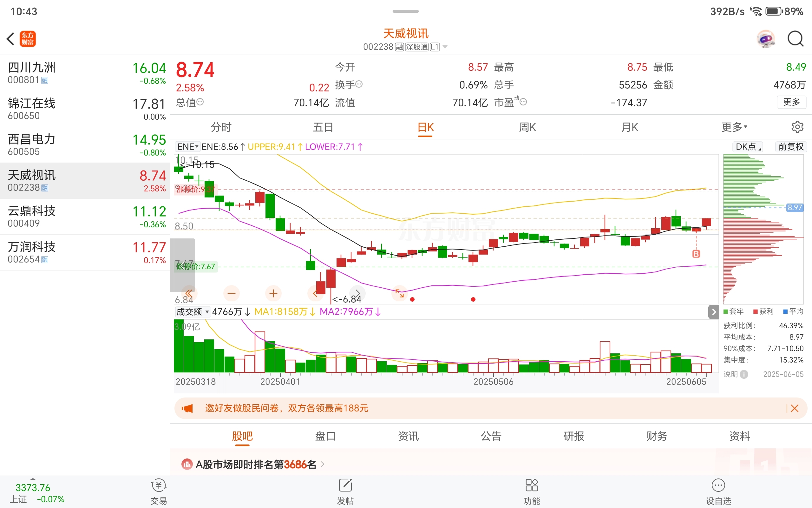Select 锦江在线 in watchlist
This screenshot has height=508, width=812.
(x=85, y=109)
